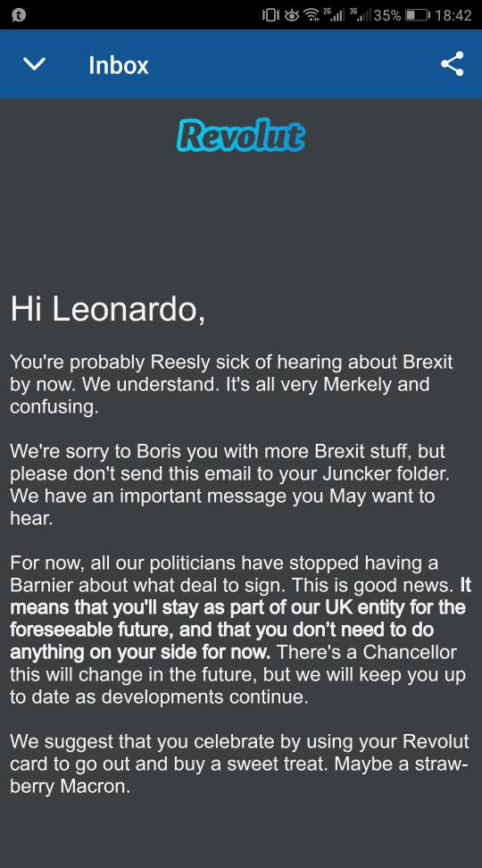The image size is (482, 868).
Task: Tap the battery icon in status bar
Action: (417, 15)
